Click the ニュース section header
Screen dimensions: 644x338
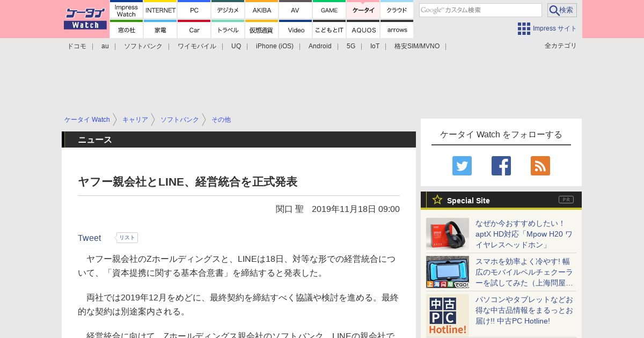point(239,139)
